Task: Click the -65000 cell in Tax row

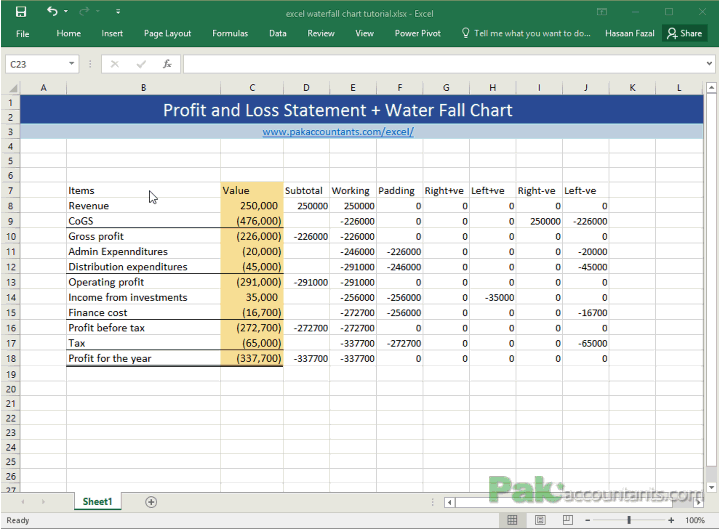Action: click(585, 343)
